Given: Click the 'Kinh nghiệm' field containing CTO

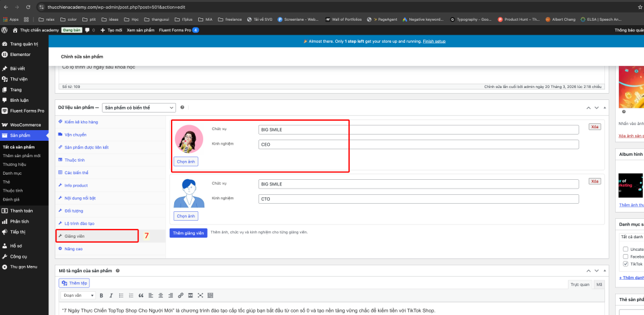Looking at the screenshot, I should (418, 199).
